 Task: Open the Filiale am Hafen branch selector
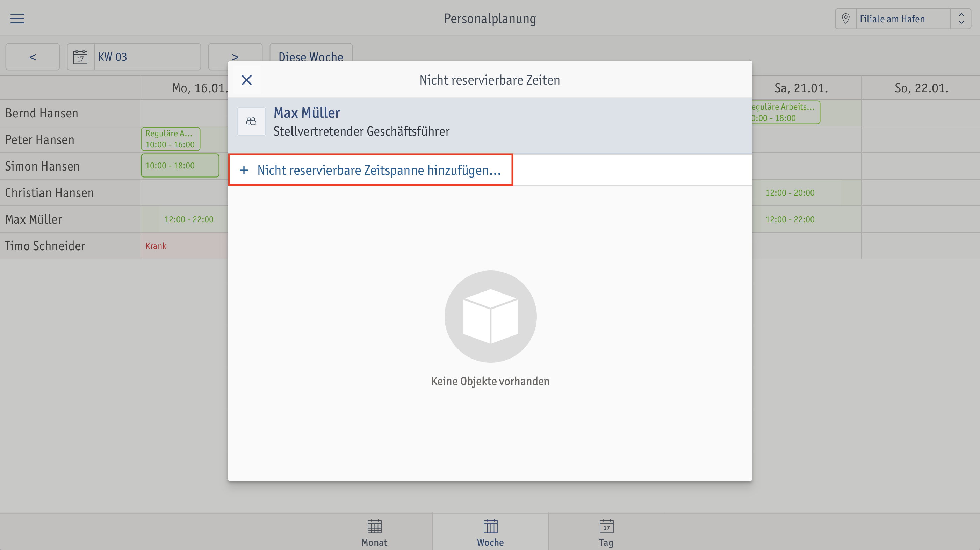tap(902, 19)
